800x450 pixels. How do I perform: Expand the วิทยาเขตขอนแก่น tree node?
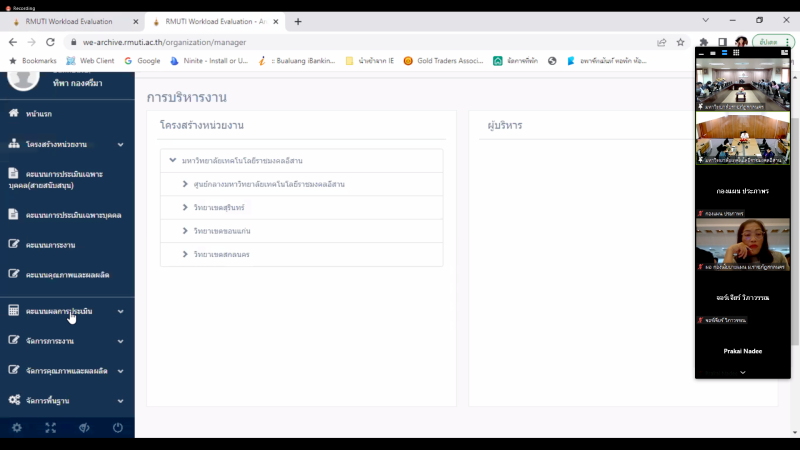[185, 231]
